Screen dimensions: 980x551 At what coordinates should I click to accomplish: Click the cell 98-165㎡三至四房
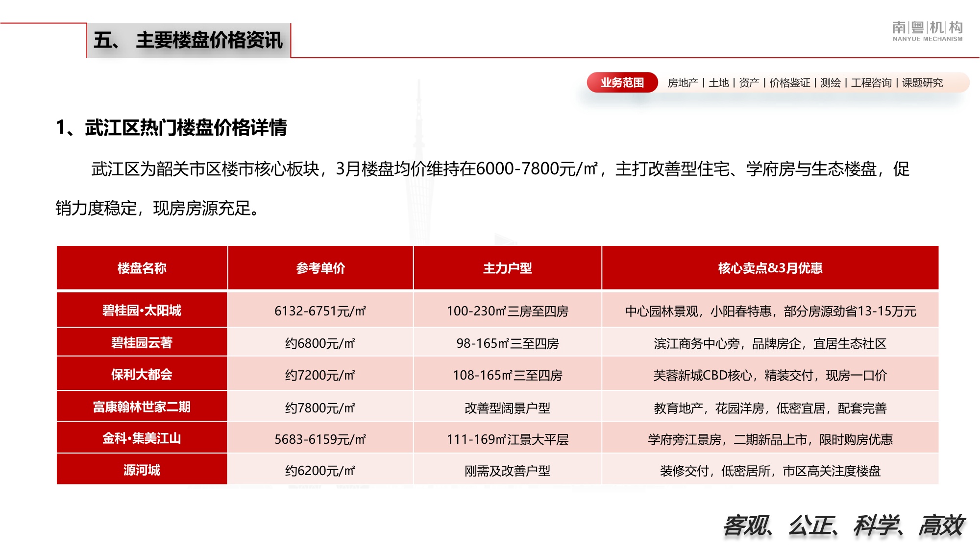[508, 343]
